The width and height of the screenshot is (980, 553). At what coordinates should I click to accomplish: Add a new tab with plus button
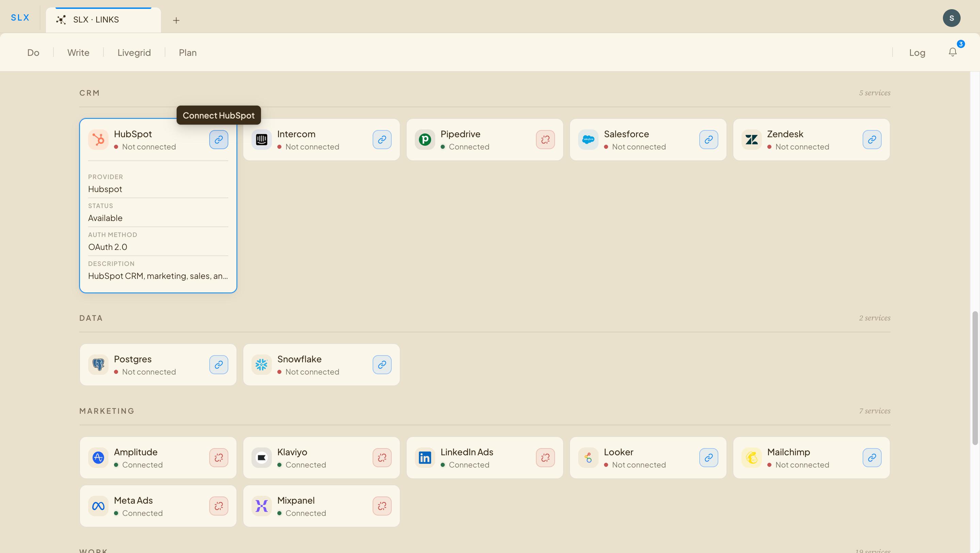176,20
